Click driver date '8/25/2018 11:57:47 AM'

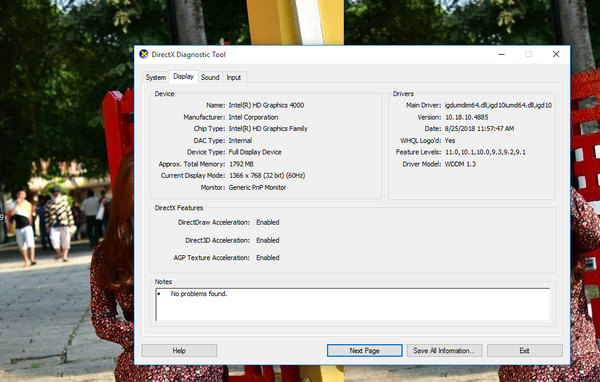point(479,129)
